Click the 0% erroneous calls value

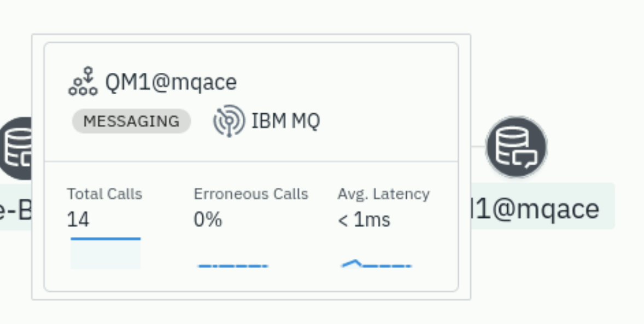coord(208,219)
